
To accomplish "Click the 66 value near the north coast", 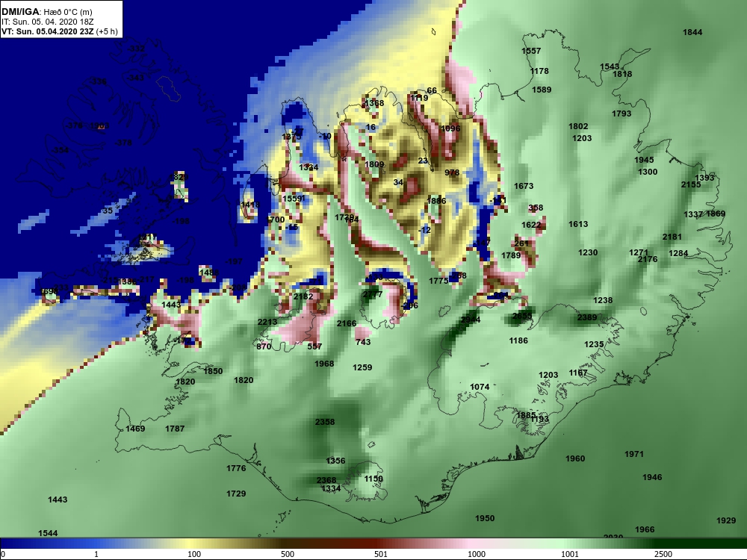I will click(x=432, y=90).
